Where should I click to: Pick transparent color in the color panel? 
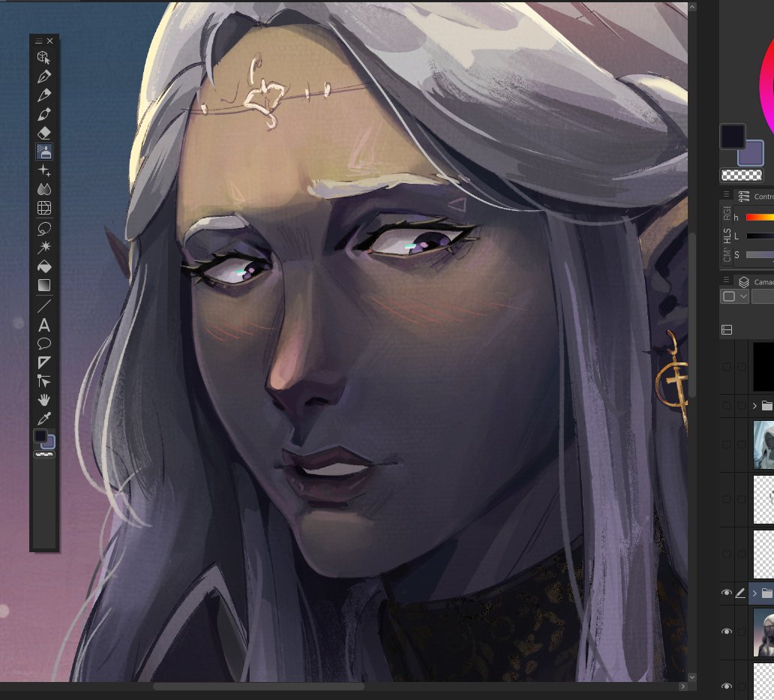coord(742,175)
